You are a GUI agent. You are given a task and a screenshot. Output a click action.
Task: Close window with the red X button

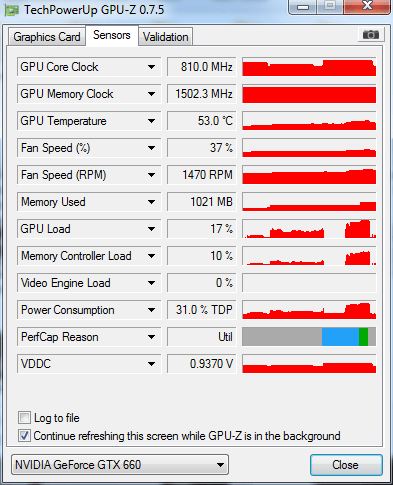pos(367,6)
